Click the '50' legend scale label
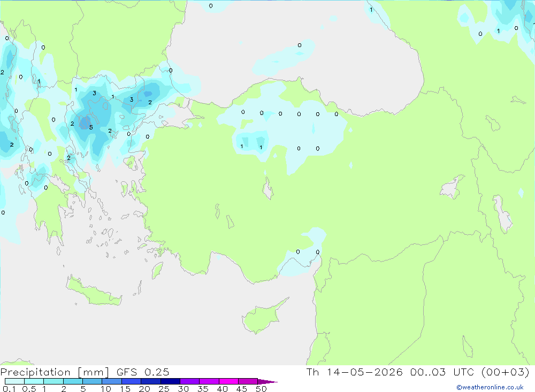This screenshot has width=535, height=392. coord(262,389)
